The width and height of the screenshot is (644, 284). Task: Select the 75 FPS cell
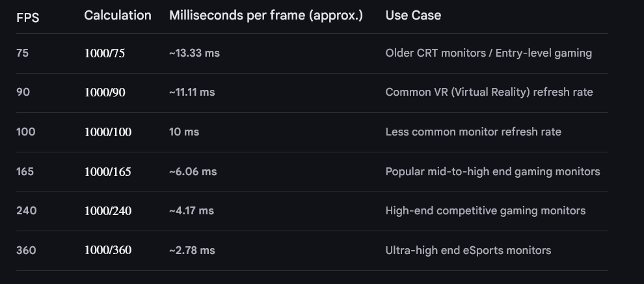pos(22,53)
